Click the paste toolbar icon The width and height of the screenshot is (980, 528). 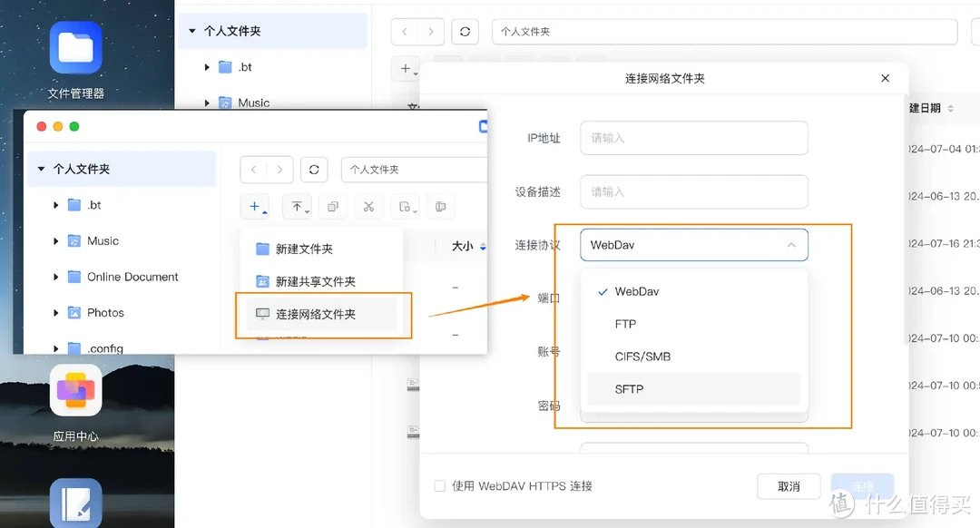[x=404, y=206]
